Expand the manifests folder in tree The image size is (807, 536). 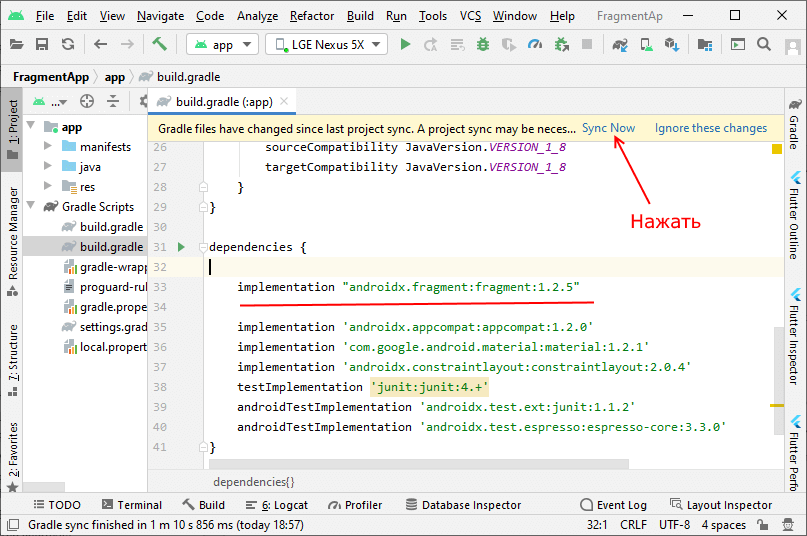[47, 147]
